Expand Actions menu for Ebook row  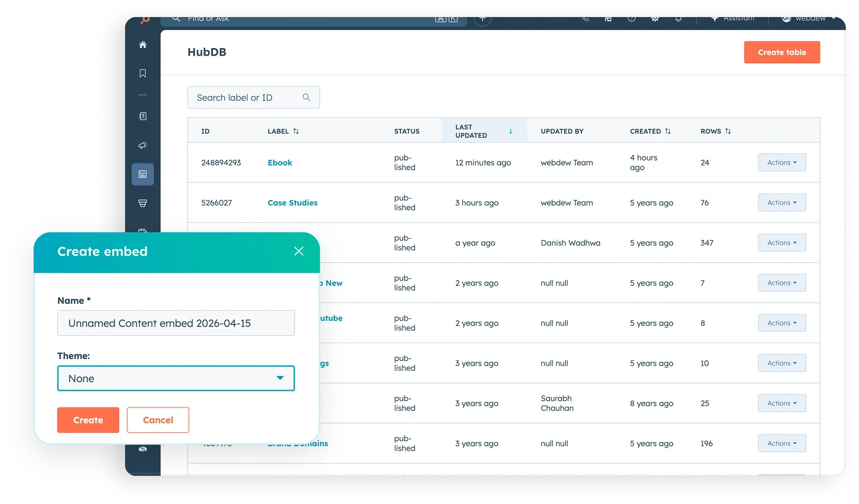pyautogui.click(x=781, y=163)
